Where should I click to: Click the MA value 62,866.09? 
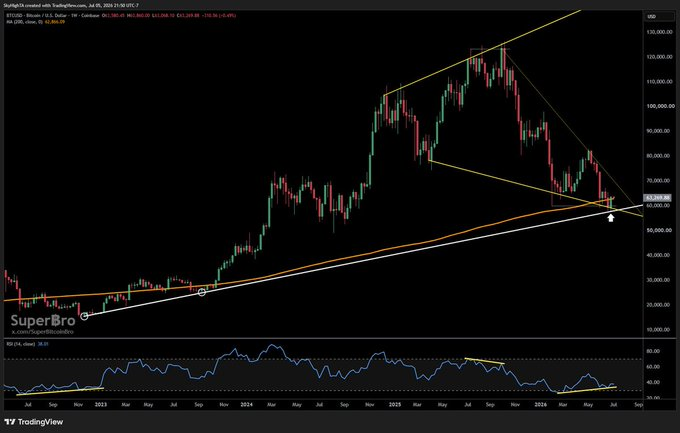click(57, 22)
